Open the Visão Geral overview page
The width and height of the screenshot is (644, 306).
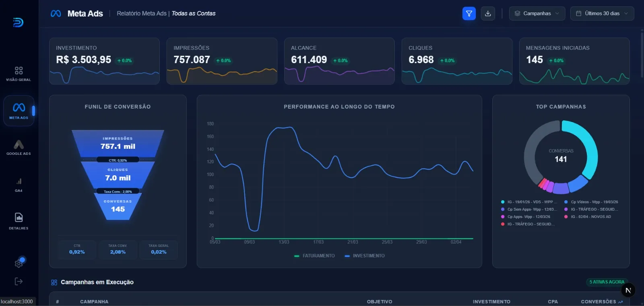tap(19, 74)
